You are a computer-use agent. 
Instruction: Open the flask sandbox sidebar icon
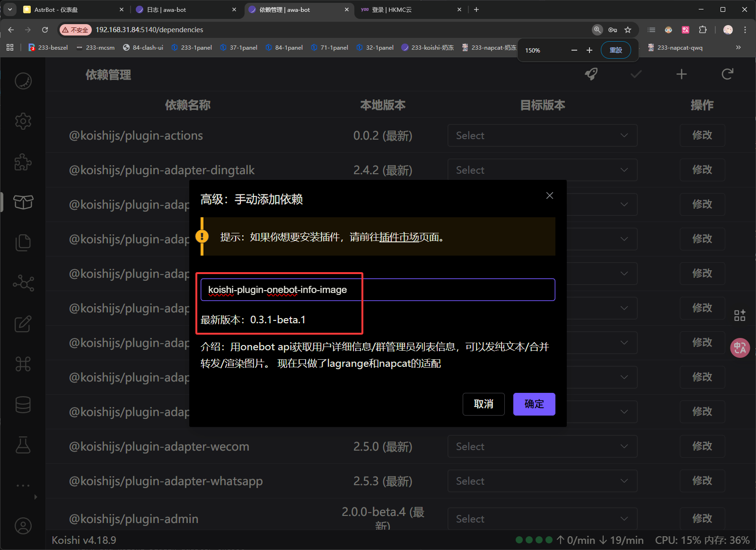[x=23, y=445]
